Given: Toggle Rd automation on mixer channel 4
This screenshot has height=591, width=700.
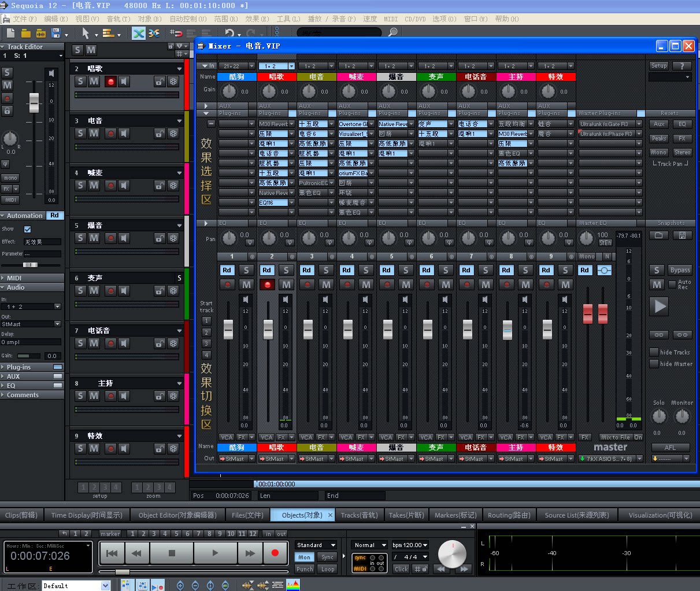Looking at the screenshot, I should [346, 270].
